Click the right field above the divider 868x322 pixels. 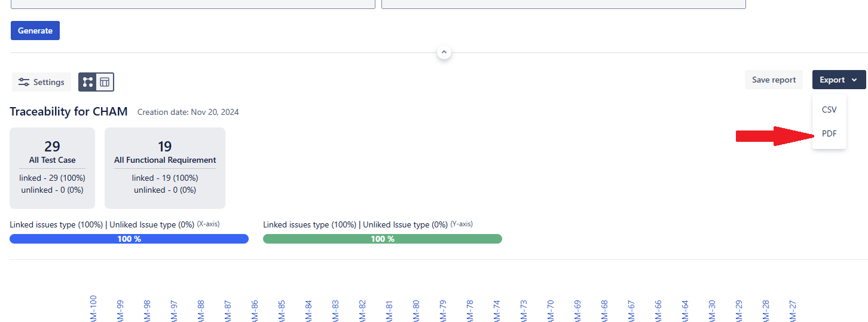(x=563, y=4)
